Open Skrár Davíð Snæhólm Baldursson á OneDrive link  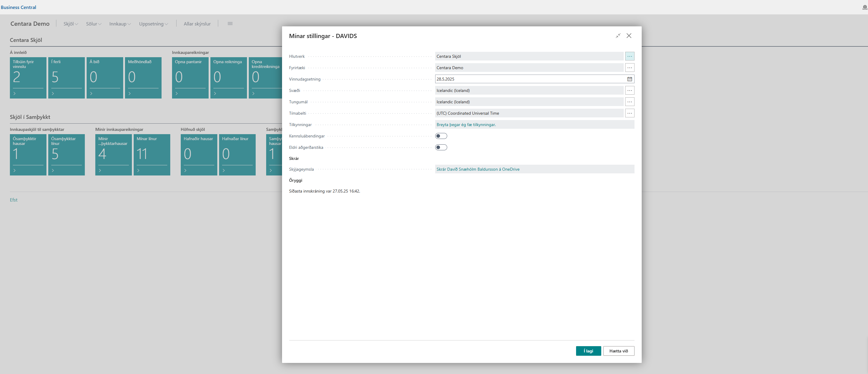(x=478, y=169)
